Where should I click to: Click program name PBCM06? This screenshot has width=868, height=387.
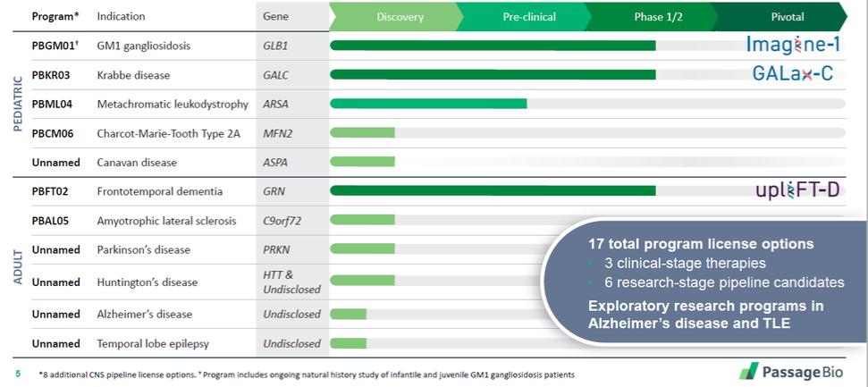tap(53, 133)
